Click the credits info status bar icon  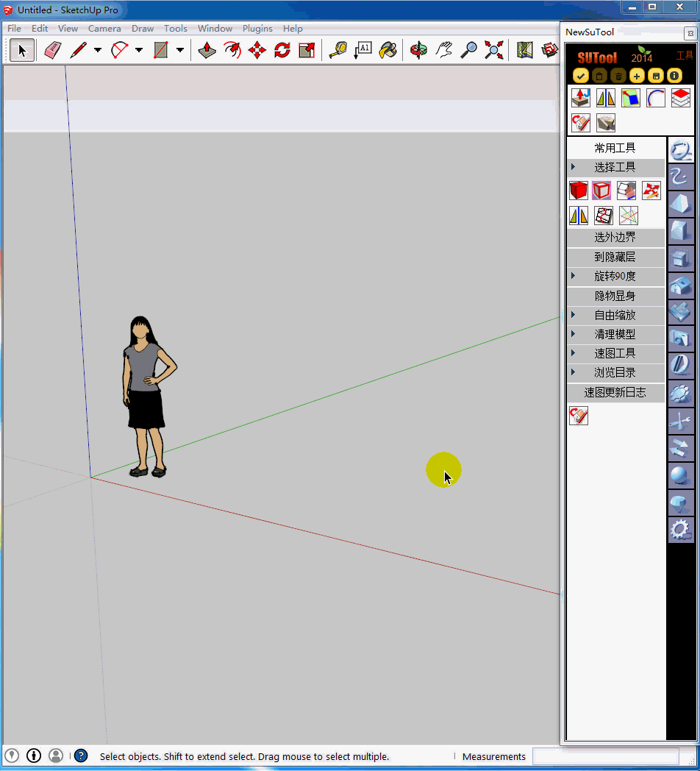pyautogui.click(x=34, y=756)
